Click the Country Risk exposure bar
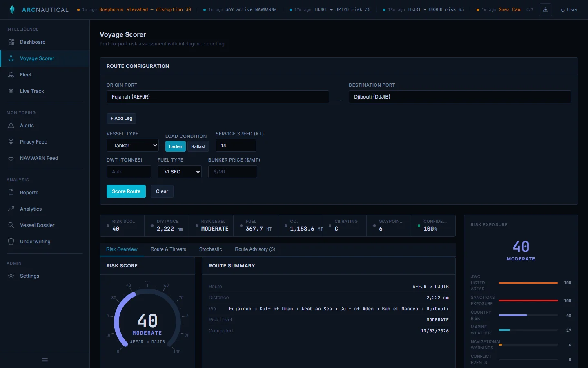Viewport: 588px width, 368px height. click(528, 315)
